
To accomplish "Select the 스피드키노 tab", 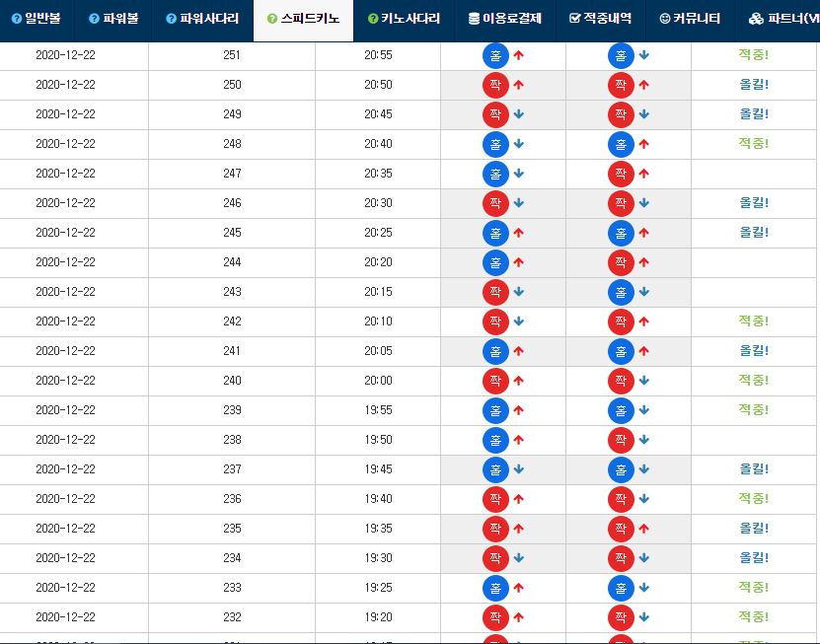I will [303, 19].
